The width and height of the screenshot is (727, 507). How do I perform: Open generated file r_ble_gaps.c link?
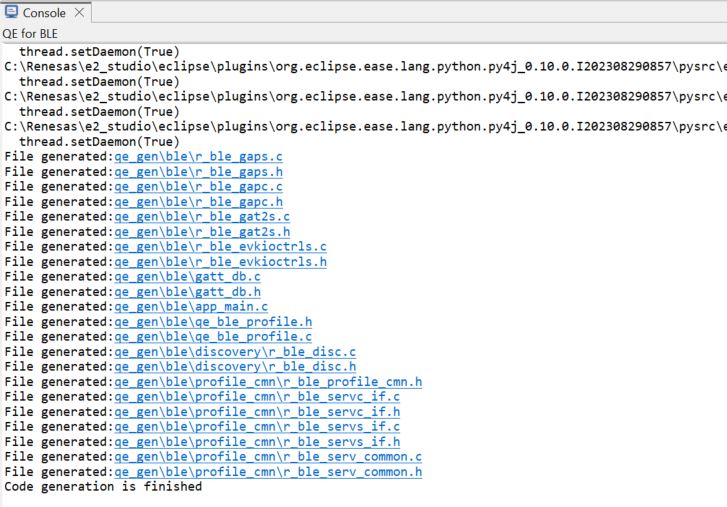(198, 157)
